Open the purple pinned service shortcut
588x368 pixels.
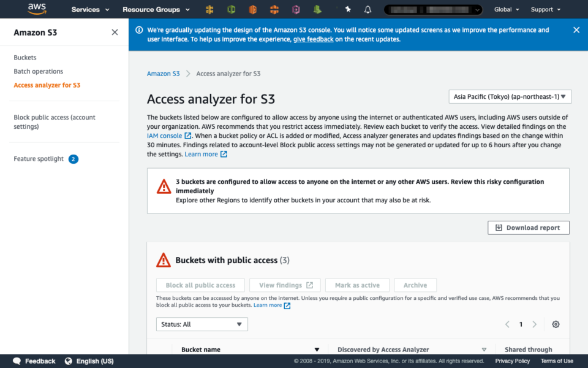296,9
